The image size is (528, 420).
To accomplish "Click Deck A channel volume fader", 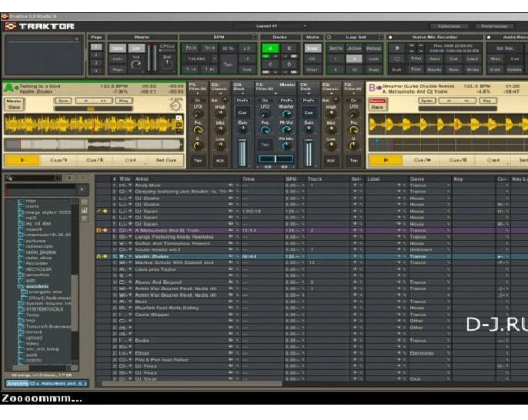I will 242,153.
